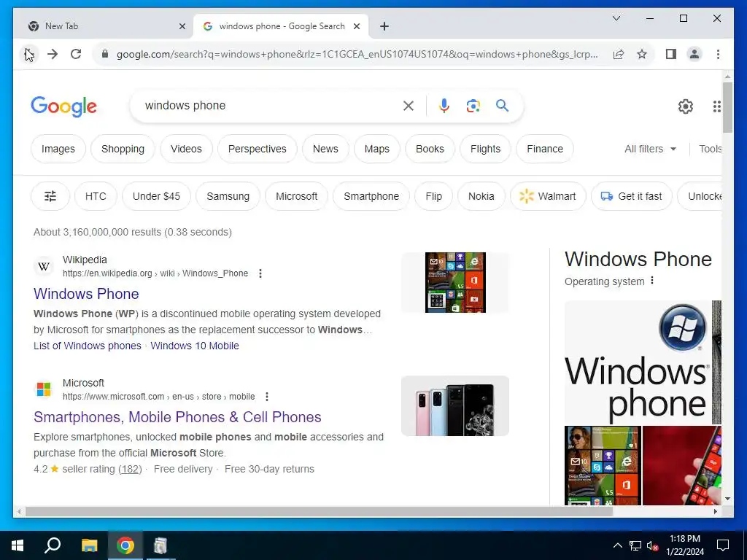Viewport: 747px width, 560px height.
Task: View site information via the padlock icon
Action: (105, 54)
